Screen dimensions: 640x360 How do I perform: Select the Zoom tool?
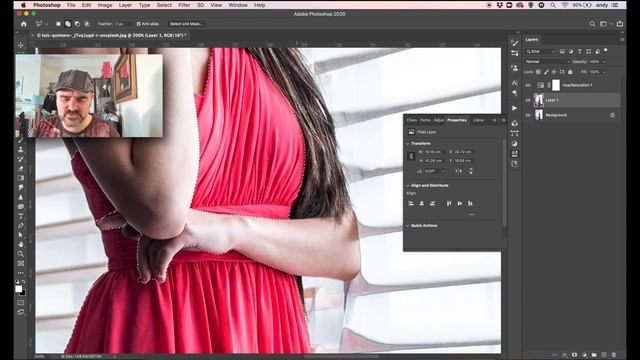21,254
